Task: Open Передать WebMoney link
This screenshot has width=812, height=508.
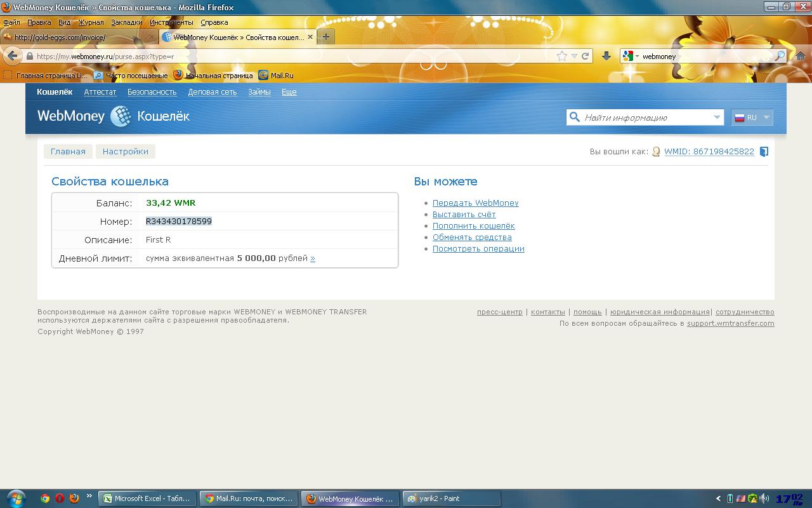Action: (475, 203)
